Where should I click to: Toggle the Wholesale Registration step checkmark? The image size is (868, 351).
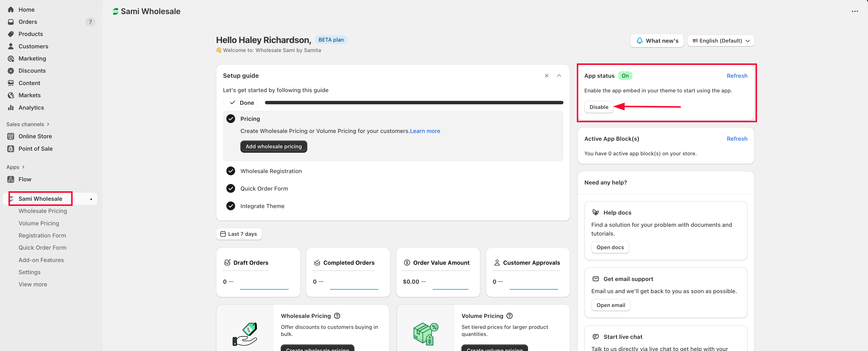click(x=230, y=171)
